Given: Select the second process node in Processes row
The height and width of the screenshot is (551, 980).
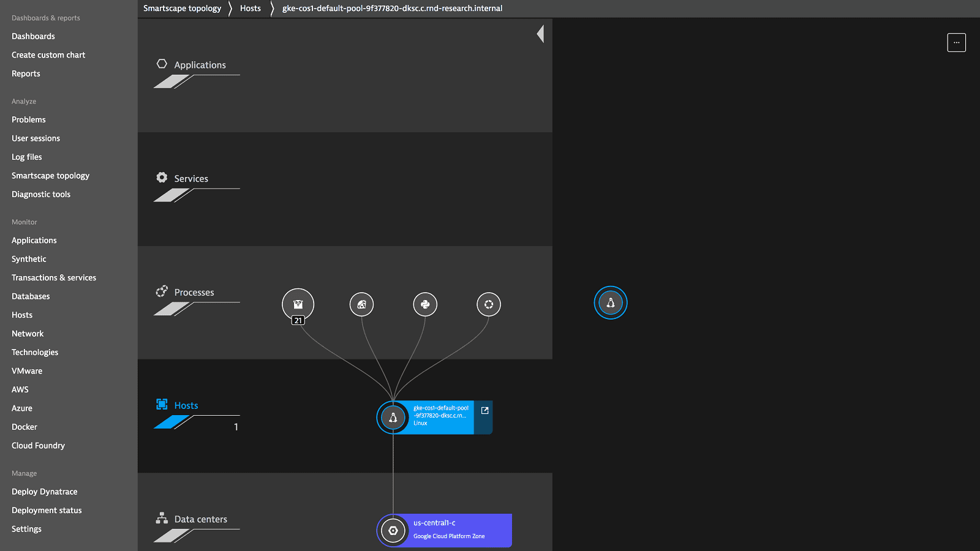Looking at the screenshot, I should pyautogui.click(x=361, y=304).
